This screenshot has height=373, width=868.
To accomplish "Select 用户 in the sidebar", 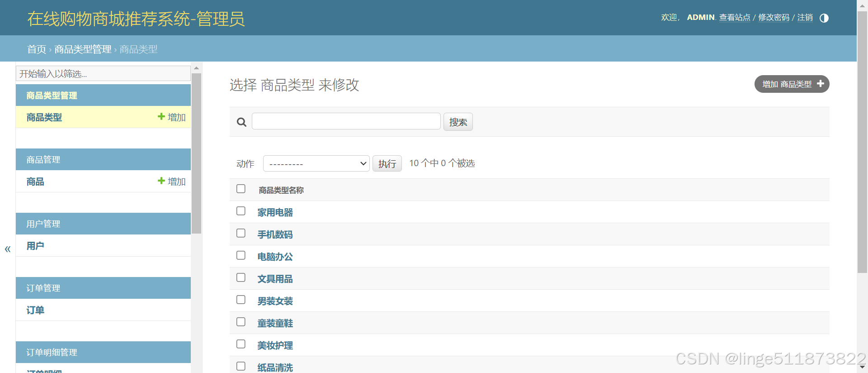I will [x=35, y=246].
